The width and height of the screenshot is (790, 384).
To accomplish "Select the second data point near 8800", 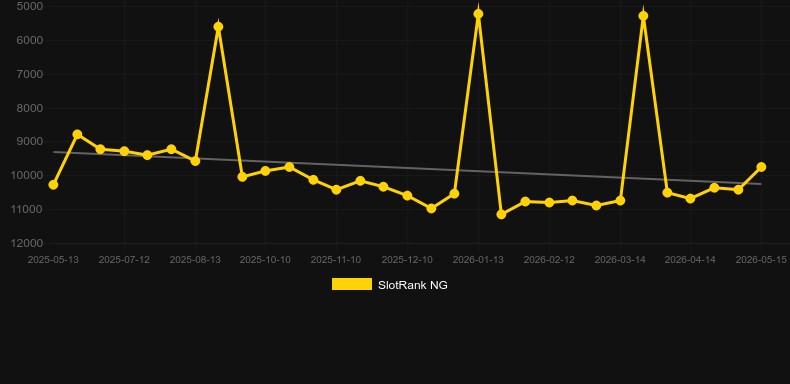I will point(77,135).
